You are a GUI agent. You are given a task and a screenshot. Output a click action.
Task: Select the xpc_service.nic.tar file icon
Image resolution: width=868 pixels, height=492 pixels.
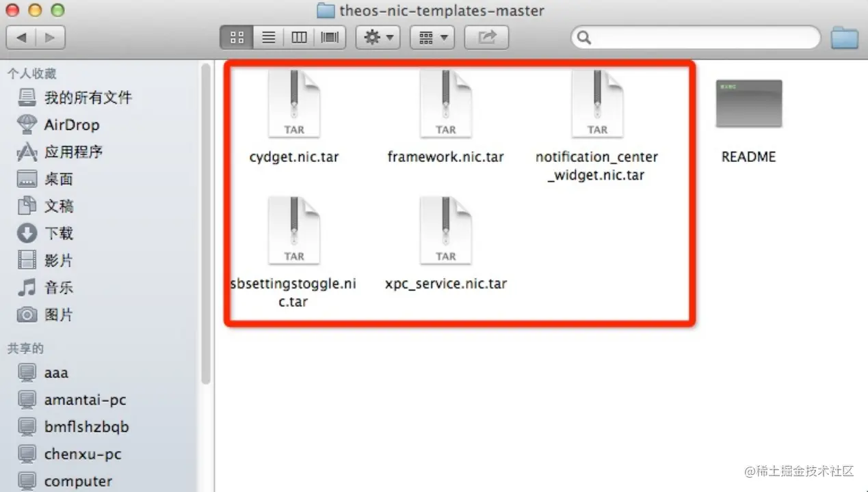pos(446,231)
